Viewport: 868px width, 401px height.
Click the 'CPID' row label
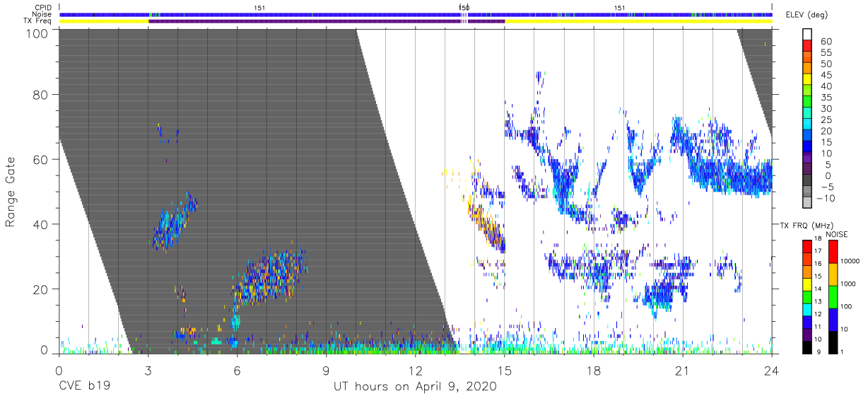44,8
